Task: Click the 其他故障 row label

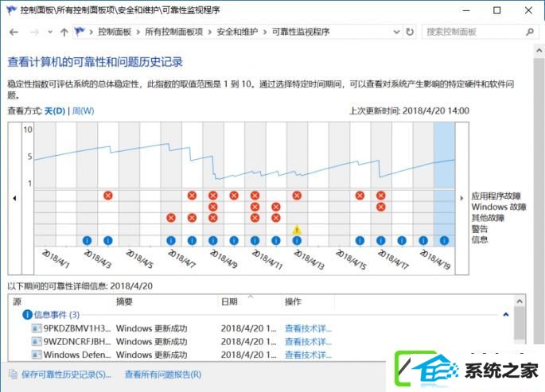Action: (488, 218)
